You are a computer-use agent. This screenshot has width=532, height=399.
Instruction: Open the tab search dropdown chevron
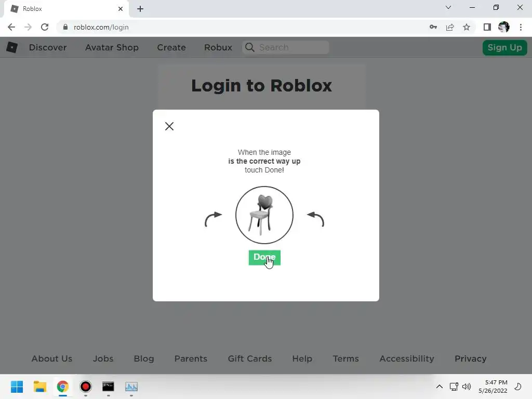[448, 7]
